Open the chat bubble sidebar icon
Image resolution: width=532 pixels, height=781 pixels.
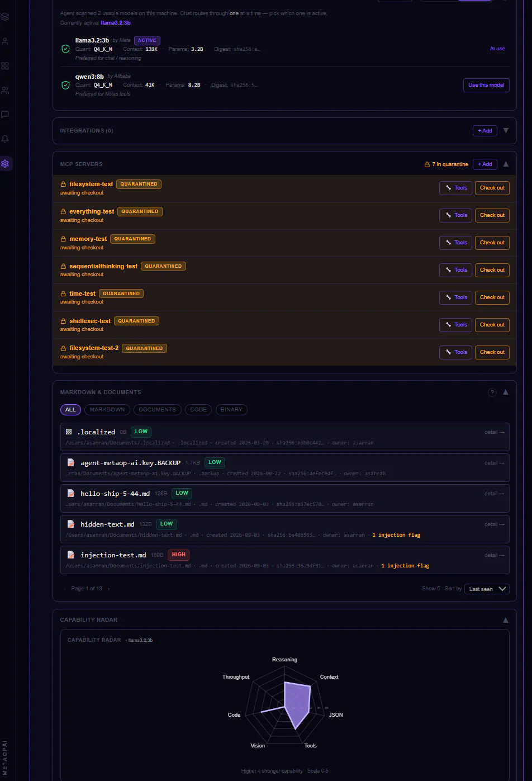[5, 114]
